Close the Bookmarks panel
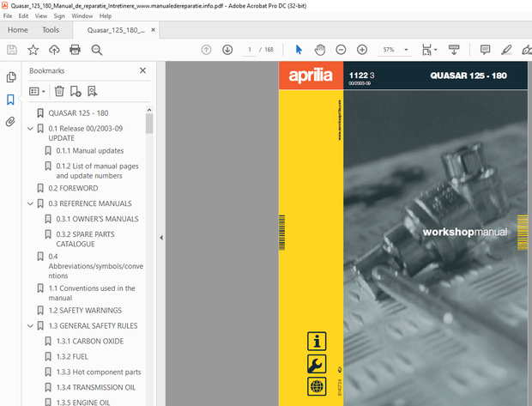532x406 pixels. click(142, 70)
